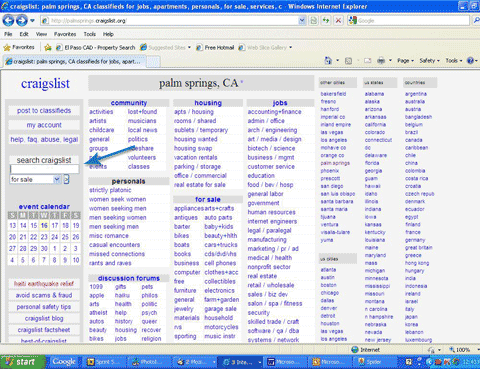Select day 16 in event calendar
The width and height of the screenshot is (480, 369).
pos(44,226)
